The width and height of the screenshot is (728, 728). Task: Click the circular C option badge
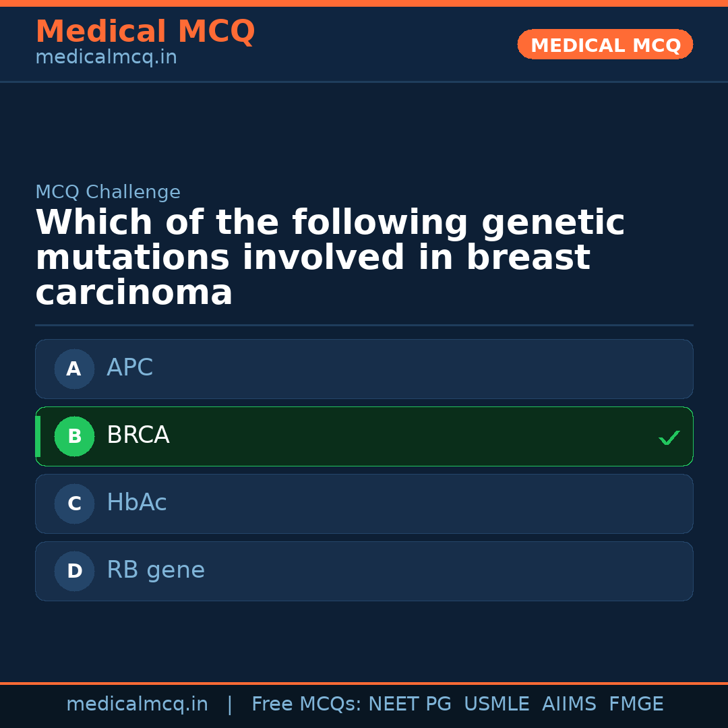(x=74, y=504)
